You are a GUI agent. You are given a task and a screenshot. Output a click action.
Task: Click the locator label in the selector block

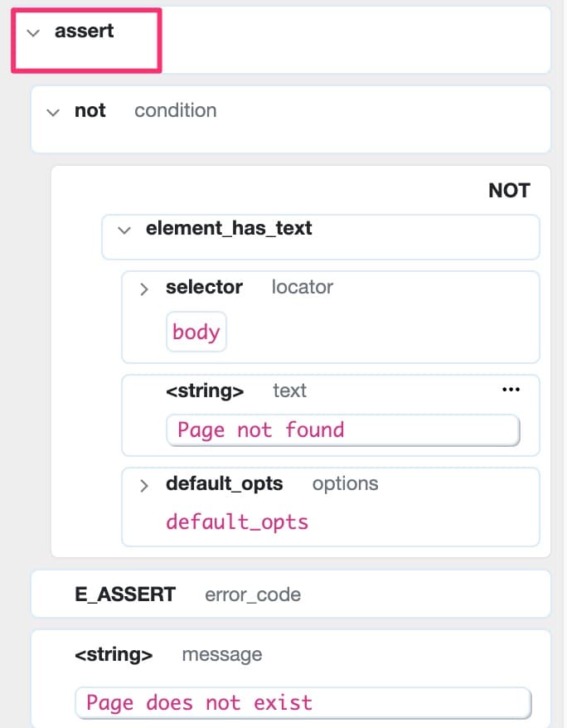[x=303, y=288]
